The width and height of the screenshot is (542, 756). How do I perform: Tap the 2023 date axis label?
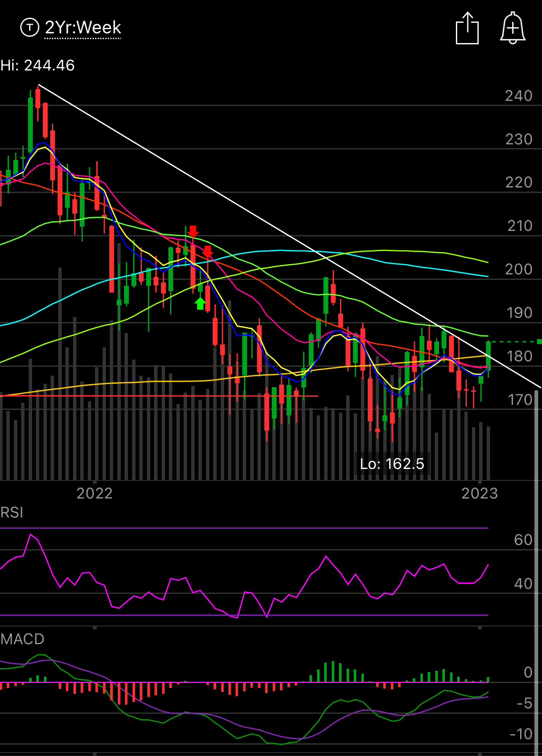[480, 493]
